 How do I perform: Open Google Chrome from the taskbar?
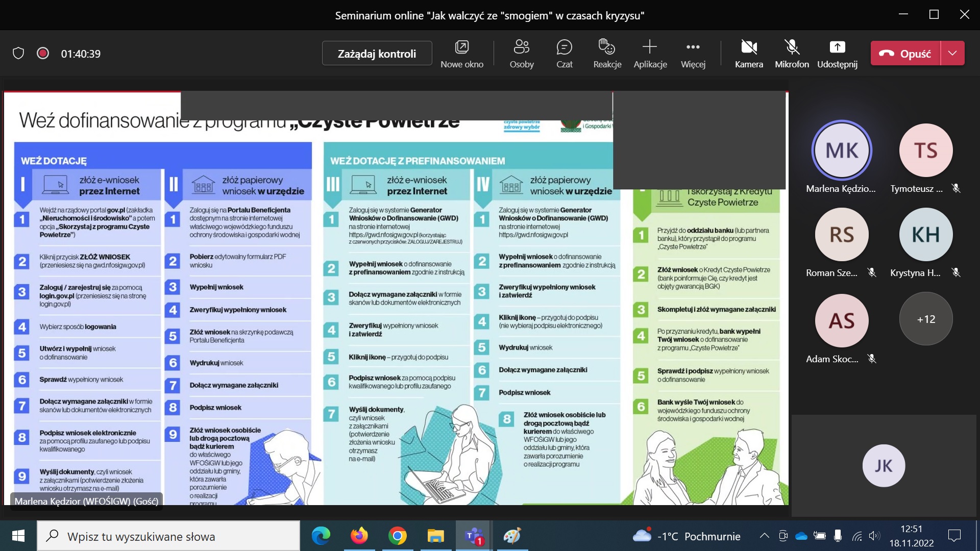point(397,536)
